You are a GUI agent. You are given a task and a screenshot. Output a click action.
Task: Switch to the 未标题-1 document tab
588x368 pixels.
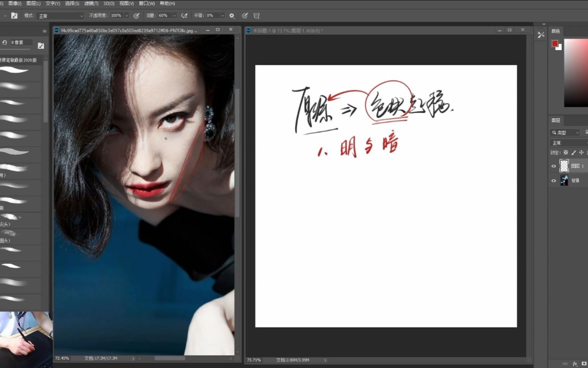pos(285,30)
